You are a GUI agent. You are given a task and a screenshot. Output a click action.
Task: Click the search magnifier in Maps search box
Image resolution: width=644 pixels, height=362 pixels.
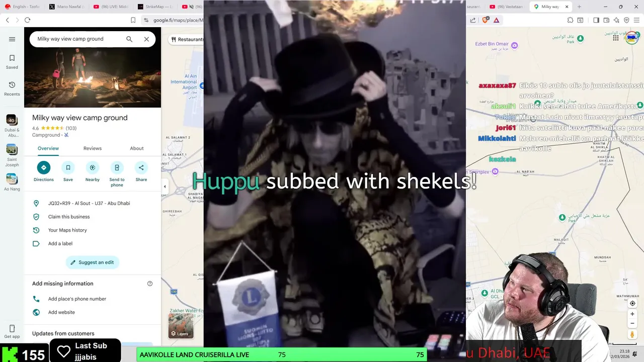129,39
